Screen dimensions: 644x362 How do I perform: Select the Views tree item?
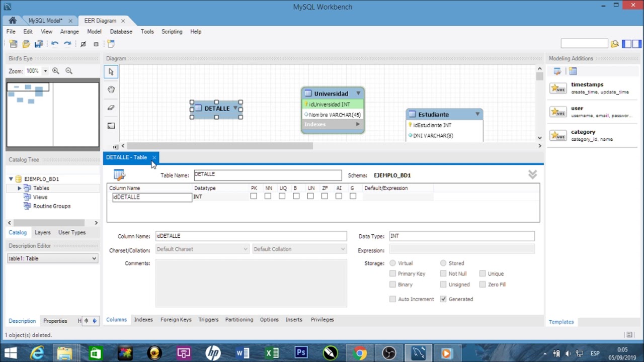[40, 197]
